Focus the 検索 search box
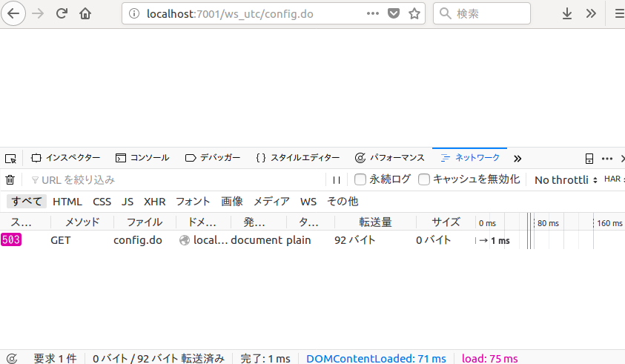This screenshot has height=364, width=625. [x=482, y=13]
